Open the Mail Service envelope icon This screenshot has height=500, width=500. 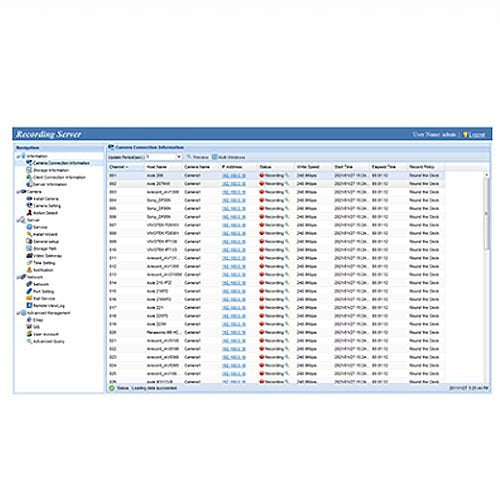pyautogui.click(x=29, y=298)
